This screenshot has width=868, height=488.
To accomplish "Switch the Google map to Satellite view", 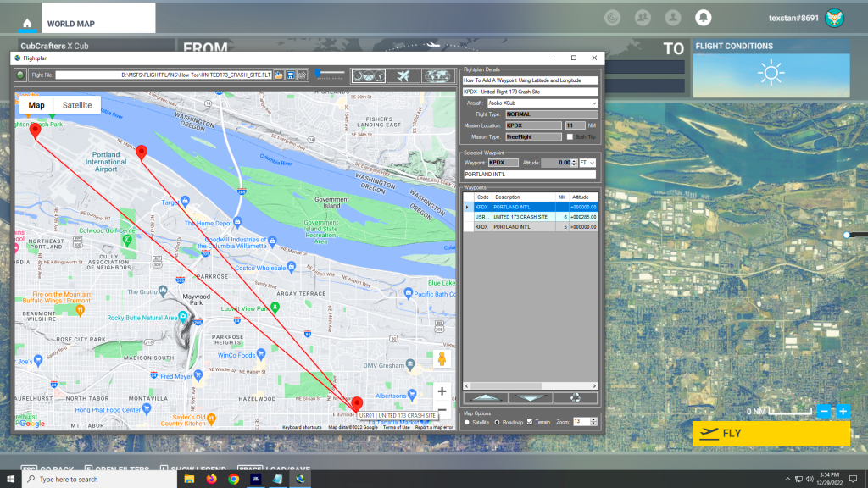I will [x=77, y=105].
